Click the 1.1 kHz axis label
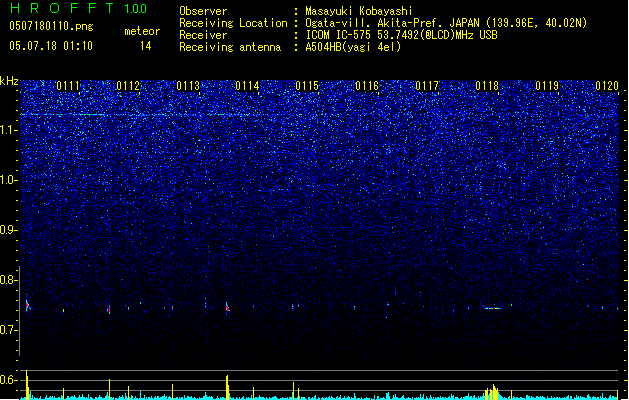This screenshot has height=400, width=629. pyautogui.click(x=9, y=130)
